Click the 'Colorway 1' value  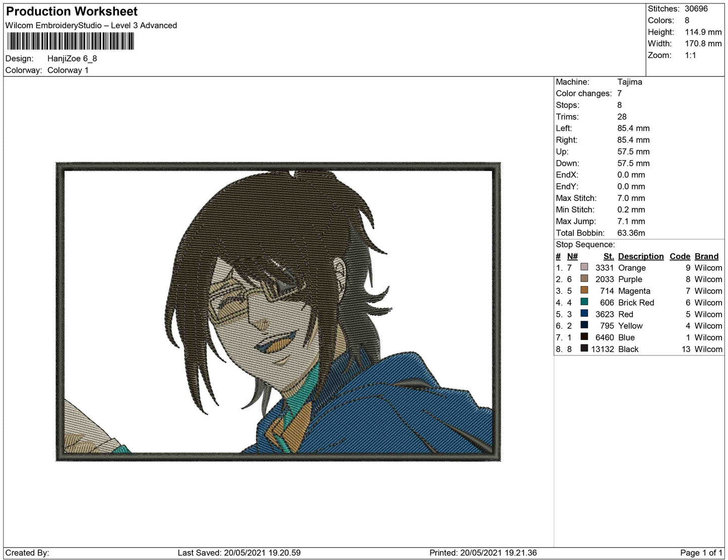[68, 70]
